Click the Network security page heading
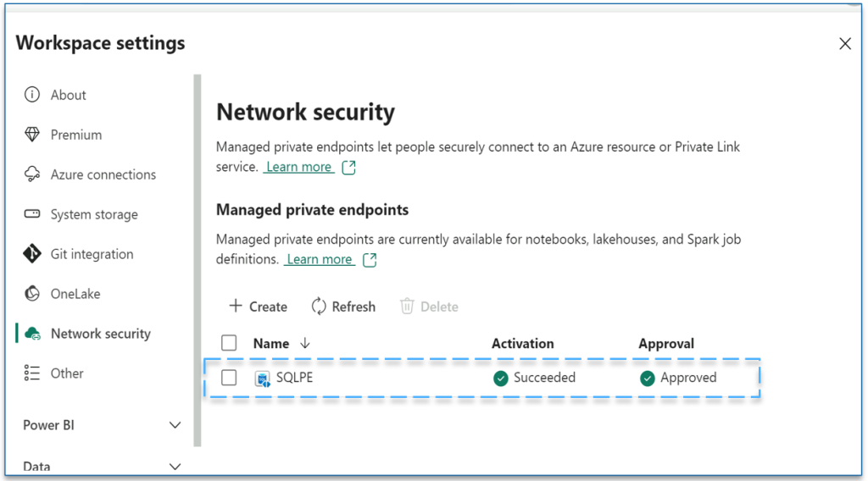Image resolution: width=868 pixels, height=481 pixels. coord(305,113)
